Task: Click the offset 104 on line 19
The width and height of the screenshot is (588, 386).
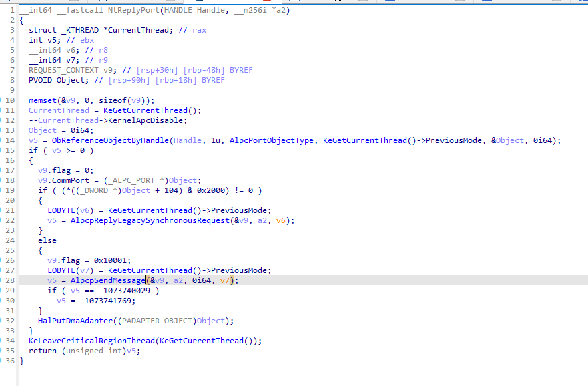Action: tap(171, 190)
